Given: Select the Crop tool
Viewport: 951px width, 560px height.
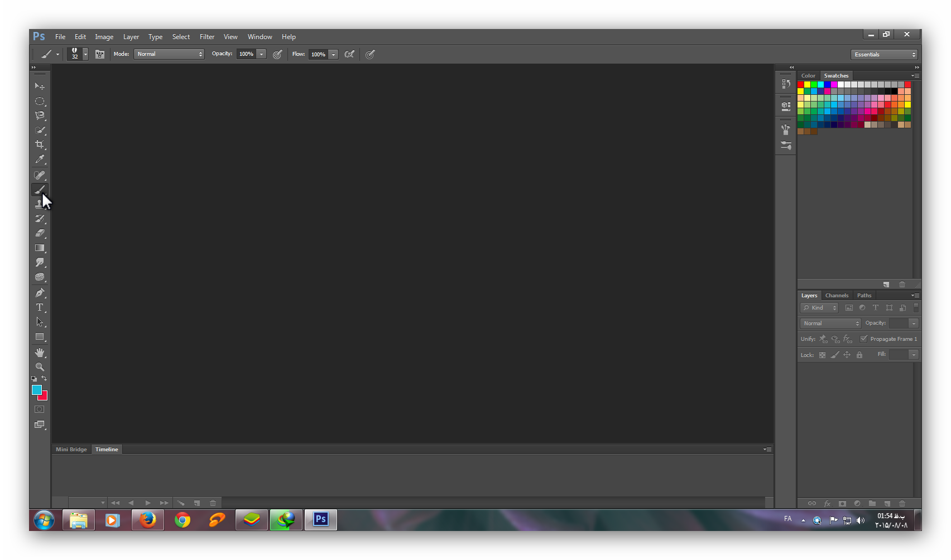Looking at the screenshot, I should tap(40, 144).
